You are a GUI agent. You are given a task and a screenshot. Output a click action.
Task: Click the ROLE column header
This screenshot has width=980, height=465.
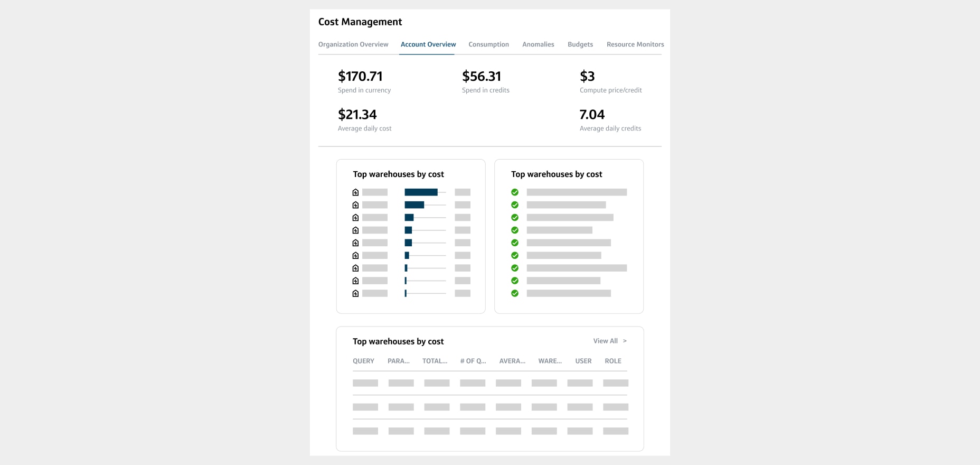613,361
